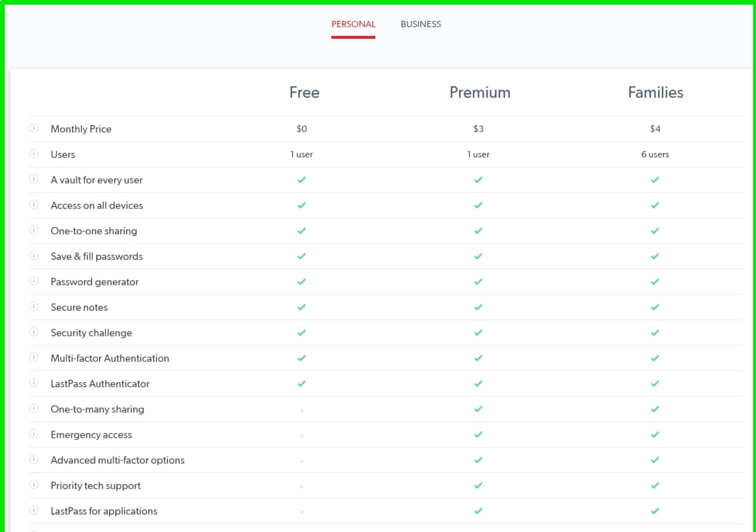Click Premium checkmark for Secure notes
Image resolution: width=756 pixels, height=532 pixels.
478,307
